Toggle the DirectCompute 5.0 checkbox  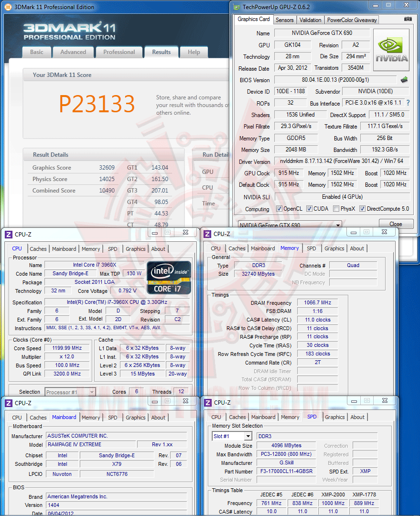point(362,209)
